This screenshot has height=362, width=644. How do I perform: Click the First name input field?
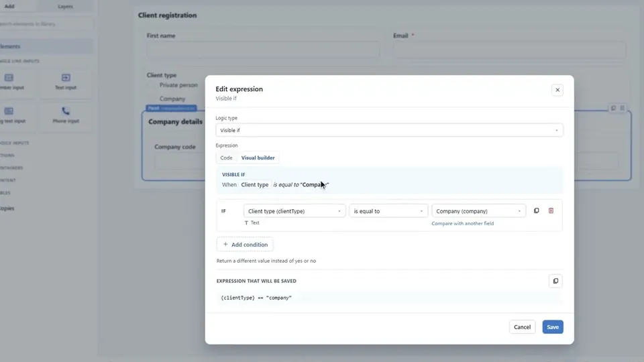pyautogui.click(x=263, y=50)
